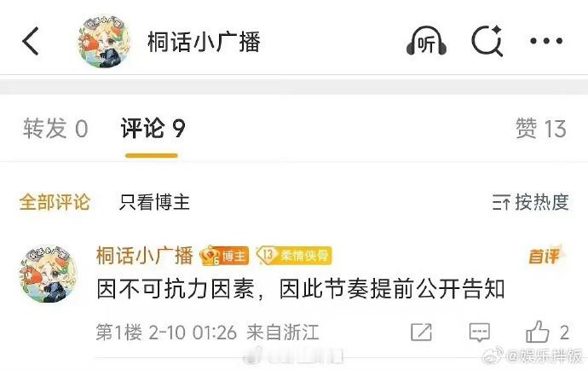Filter by 全部评论
The image size is (588, 370).
point(55,202)
